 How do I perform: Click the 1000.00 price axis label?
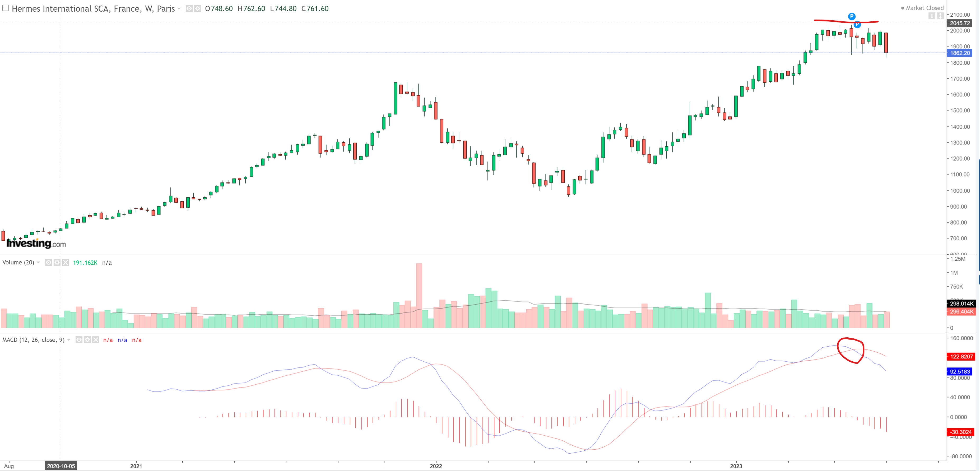(960, 191)
